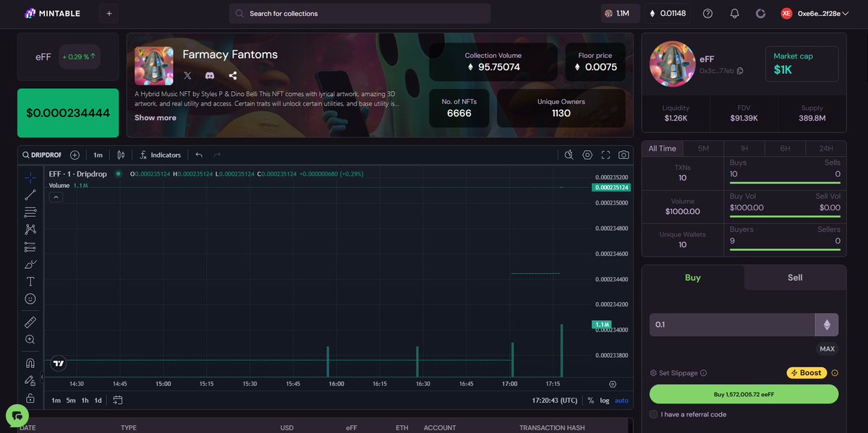Screen dimensions: 868x433
Task: Open the Farmacy Fantoms X profile
Action: click(x=188, y=75)
